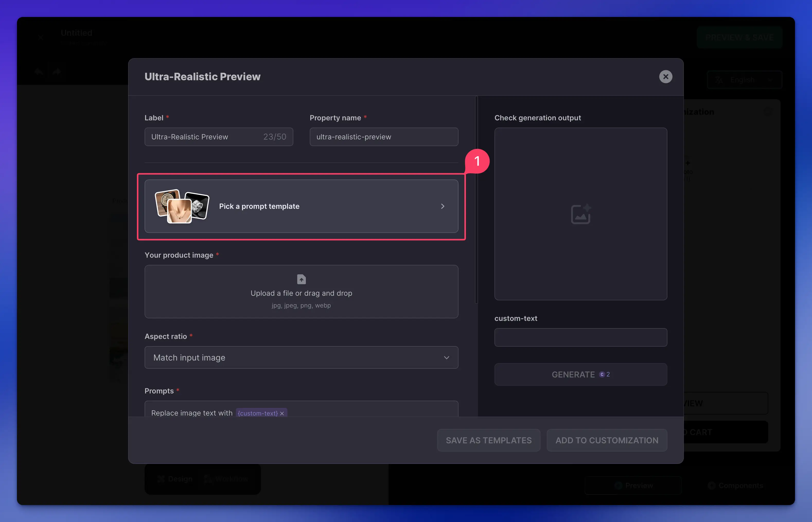Remove the {custom-text} tag with its x
This screenshot has height=522, width=812.
282,413
